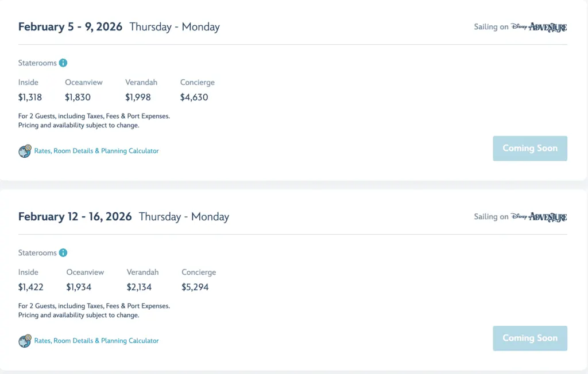Screen dimensions: 588x374
Task: Click Disney Adventure logo on February 5 sailing
Action: coord(539,27)
